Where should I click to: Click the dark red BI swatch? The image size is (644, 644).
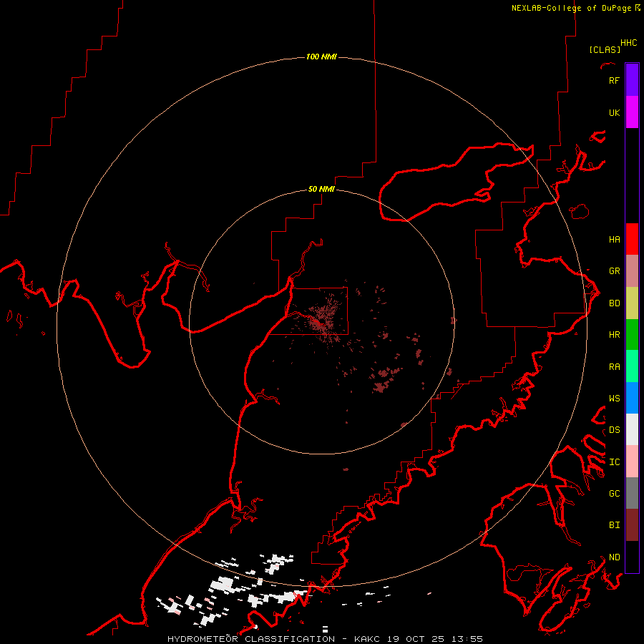pyautogui.click(x=632, y=525)
